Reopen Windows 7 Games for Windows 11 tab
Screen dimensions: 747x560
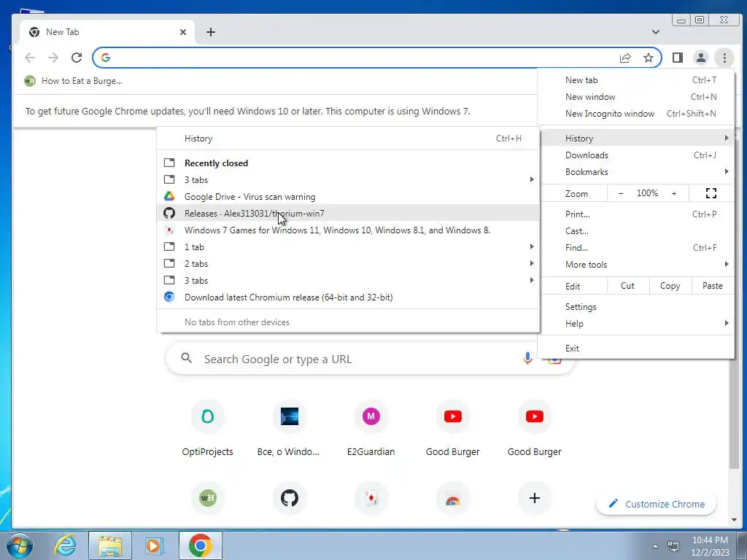348,230
